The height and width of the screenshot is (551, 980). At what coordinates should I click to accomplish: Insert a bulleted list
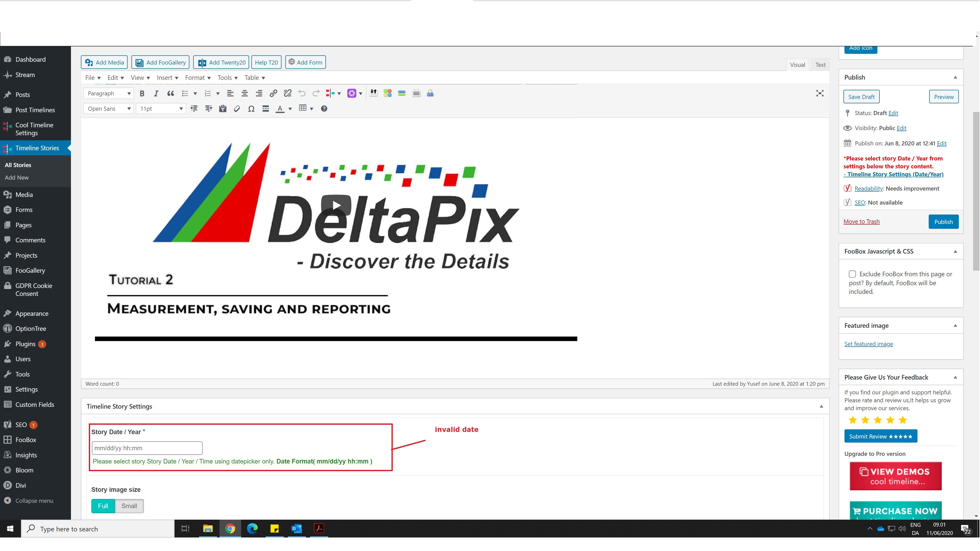tap(185, 94)
